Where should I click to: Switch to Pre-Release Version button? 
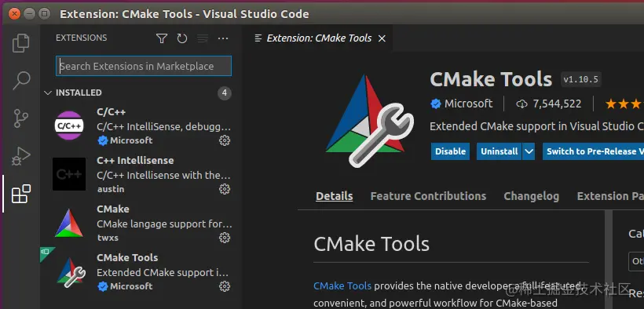click(x=593, y=151)
